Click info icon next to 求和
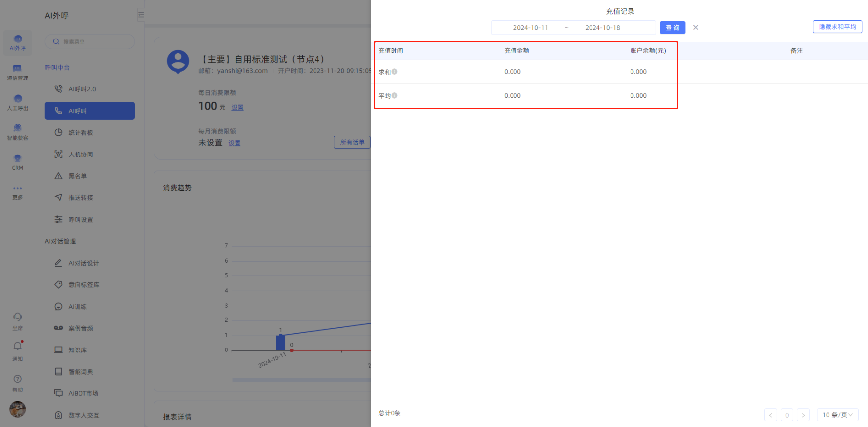The width and height of the screenshot is (868, 427). pos(395,72)
